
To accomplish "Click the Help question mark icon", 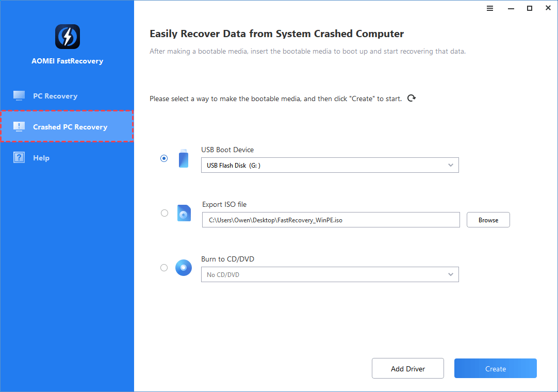I will pos(19,157).
